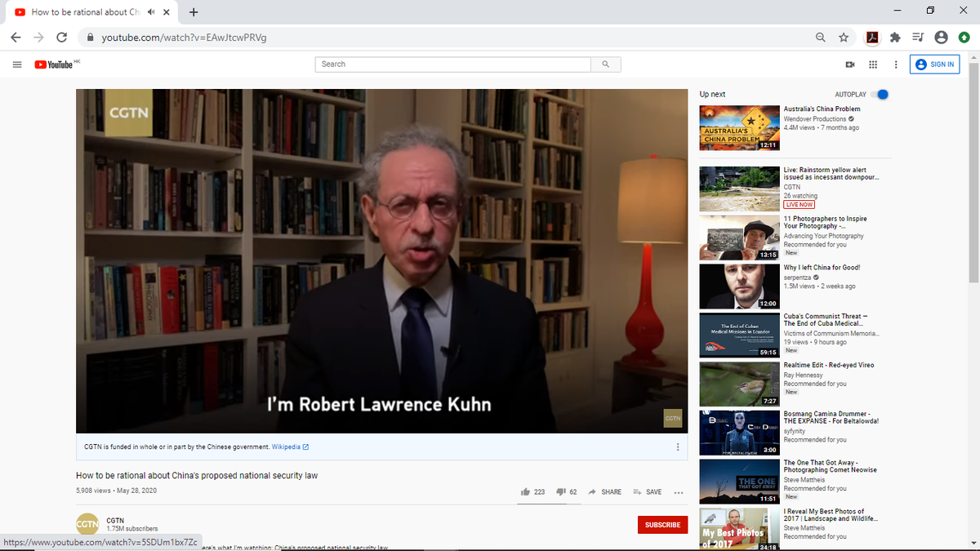The width and height of the screenshot is (980, 551).
Task: Open a new browser tab
Action: 194,12
